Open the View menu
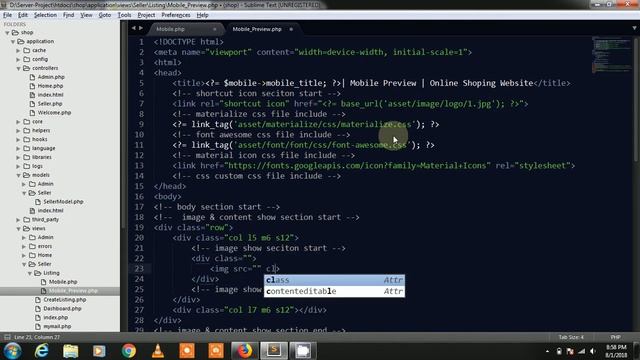640x360 pixels. [86, 15]
